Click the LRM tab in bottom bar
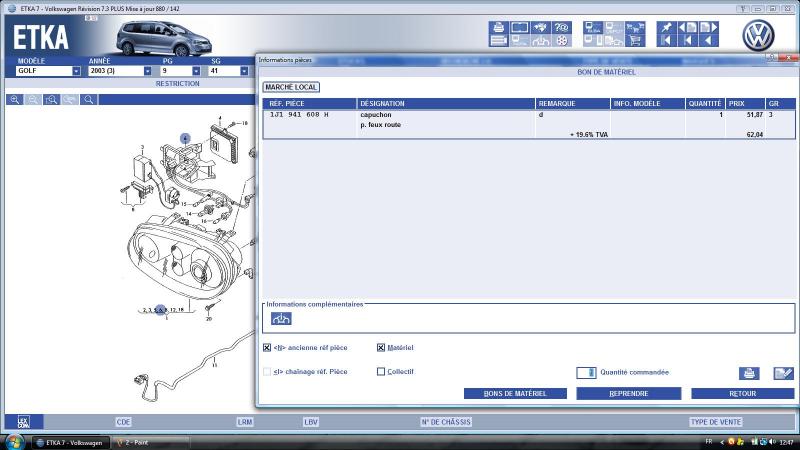This screenshot has height=450, width=800. click(245, 422)
